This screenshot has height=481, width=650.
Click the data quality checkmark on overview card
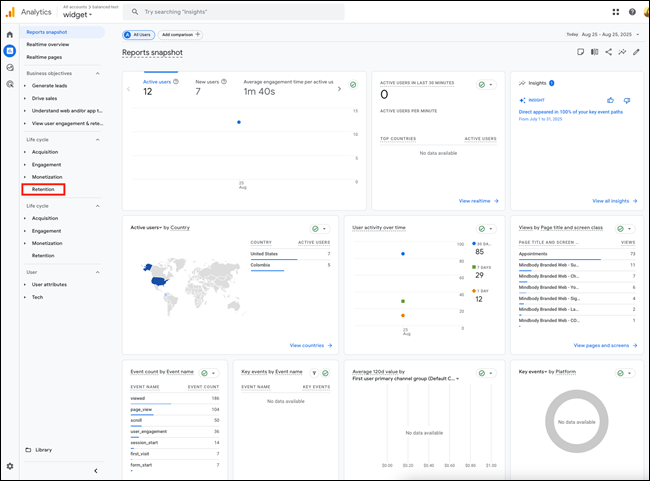pos(353,85)
